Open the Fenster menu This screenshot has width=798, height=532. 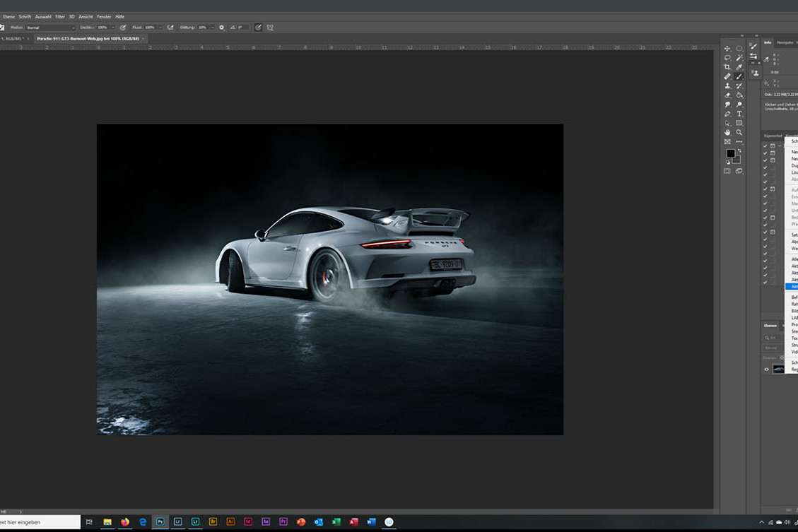pos(104,17)
